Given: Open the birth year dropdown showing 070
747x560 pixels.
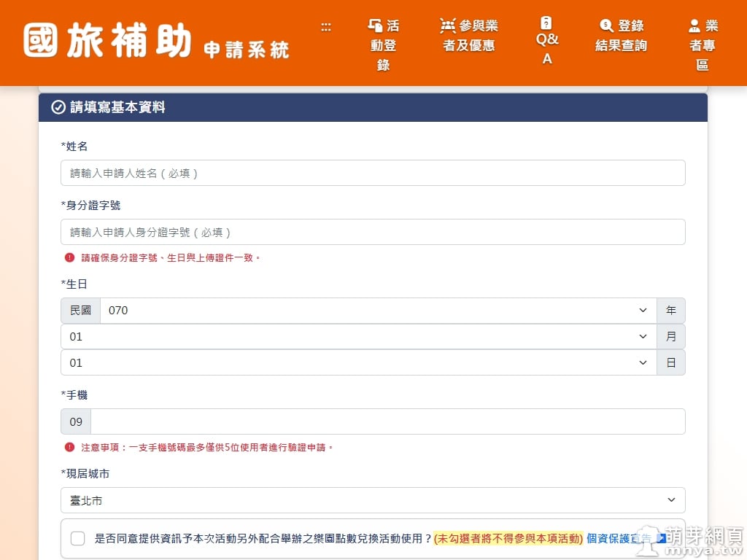Looking at the screenshot, I should click(379, 311).
